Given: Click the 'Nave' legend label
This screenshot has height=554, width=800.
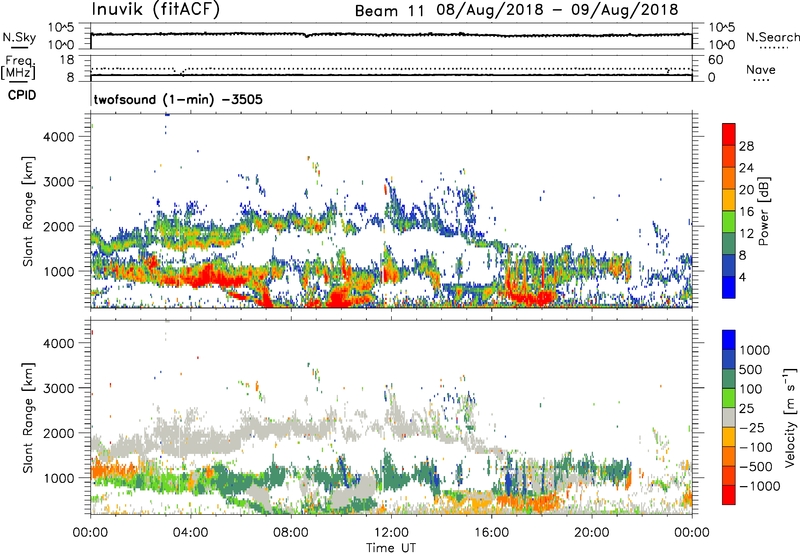Looking at the screenshot, I should (x=761, y=69).
